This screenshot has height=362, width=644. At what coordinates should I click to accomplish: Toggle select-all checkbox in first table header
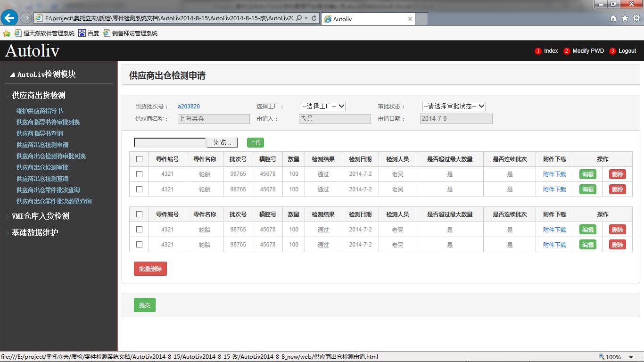point(139,159)
